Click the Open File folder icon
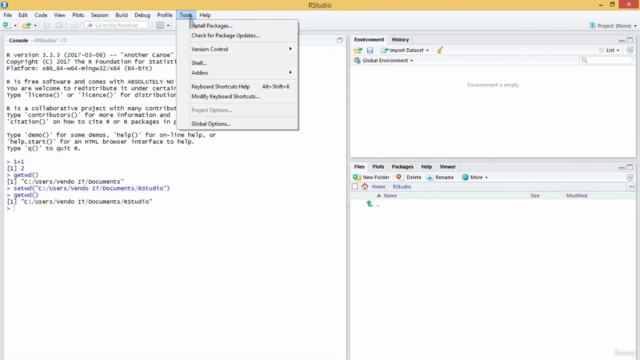Image resolution: width=640 pixels, height=360 pixels. click(x=27, y=25)
